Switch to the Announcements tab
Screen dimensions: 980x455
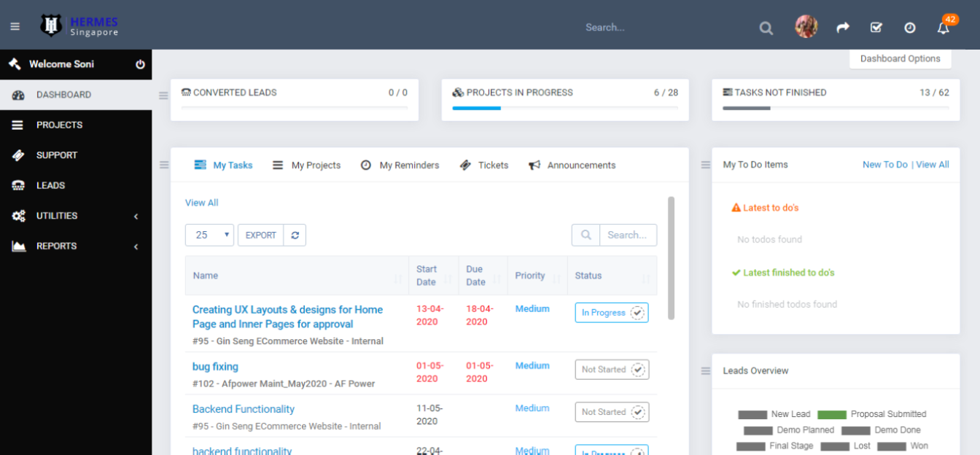572,166
